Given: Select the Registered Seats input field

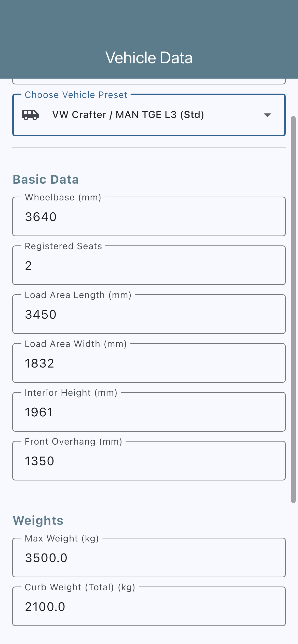Looking at the screenshot, I should pos(149,265).
